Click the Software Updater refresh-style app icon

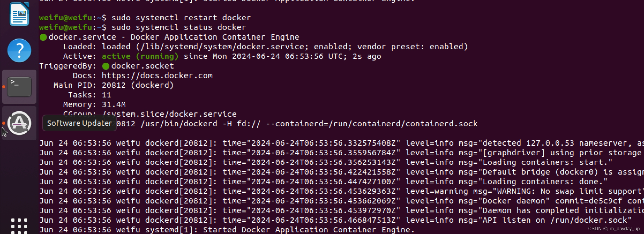click(x=19, y=123)
